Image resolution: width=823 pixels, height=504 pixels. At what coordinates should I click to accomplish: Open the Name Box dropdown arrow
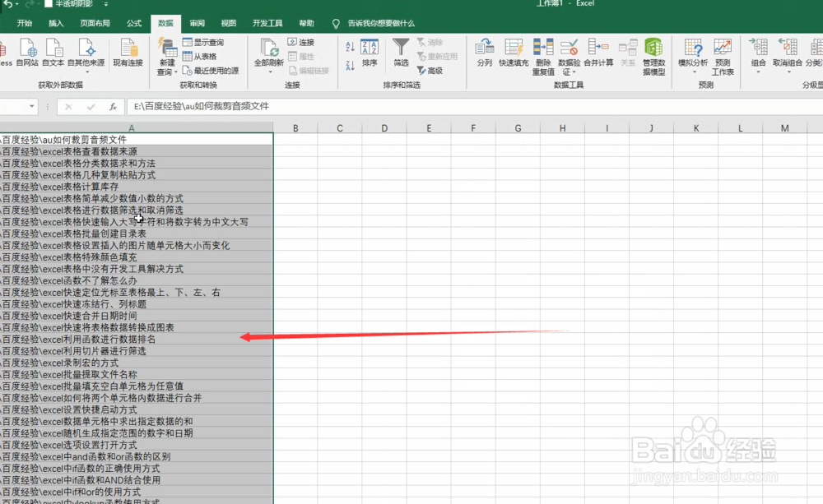click(x=32, y=106)
